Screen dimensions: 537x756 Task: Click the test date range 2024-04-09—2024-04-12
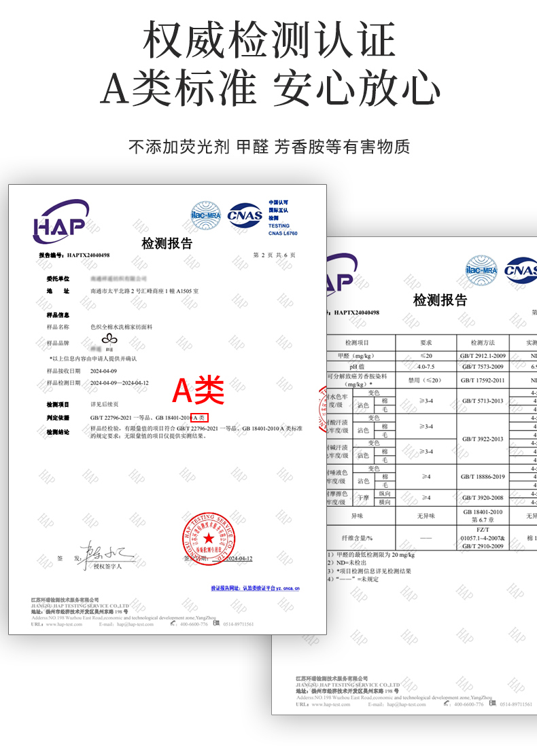point(119,383)
